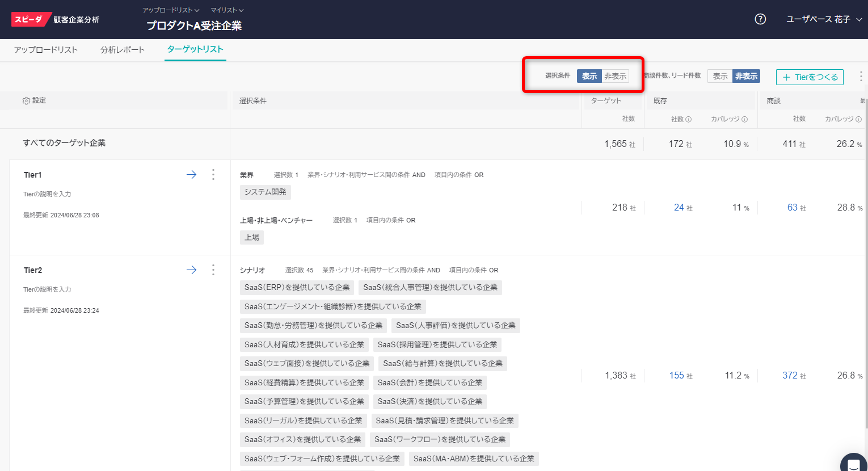Expand the アップロードリスト dropdown
Image resolution: width=868 pixels, height=471 pixels.
tap(171, 10)
